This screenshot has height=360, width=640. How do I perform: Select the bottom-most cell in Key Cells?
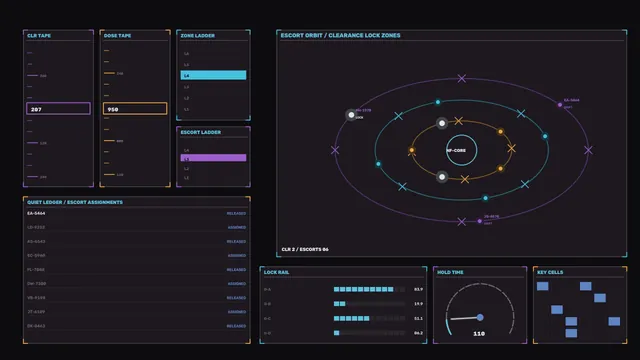click(x=571, y=333)
